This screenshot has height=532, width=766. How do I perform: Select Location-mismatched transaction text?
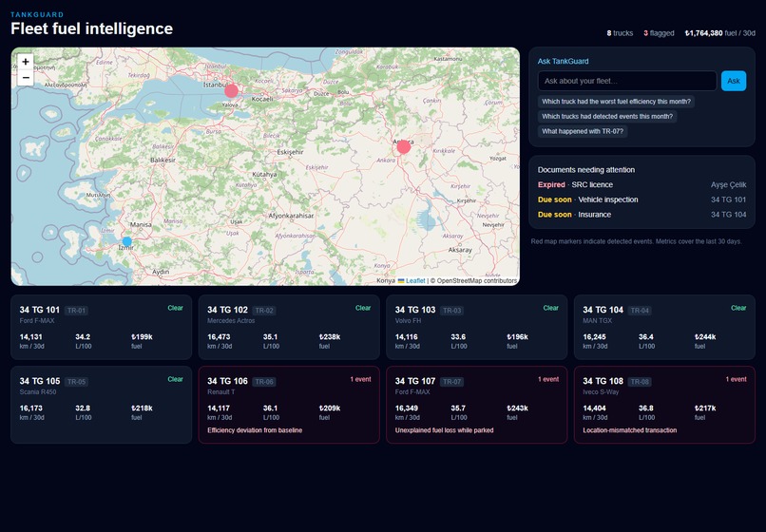tap(630, 430)
